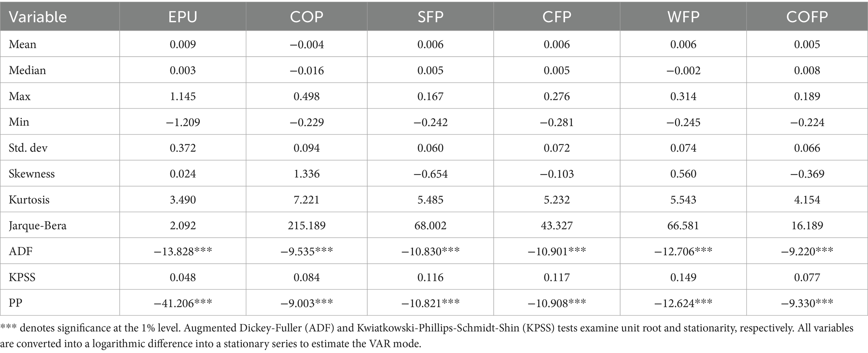Select the Kurtosis row label

tap(29, 200)
